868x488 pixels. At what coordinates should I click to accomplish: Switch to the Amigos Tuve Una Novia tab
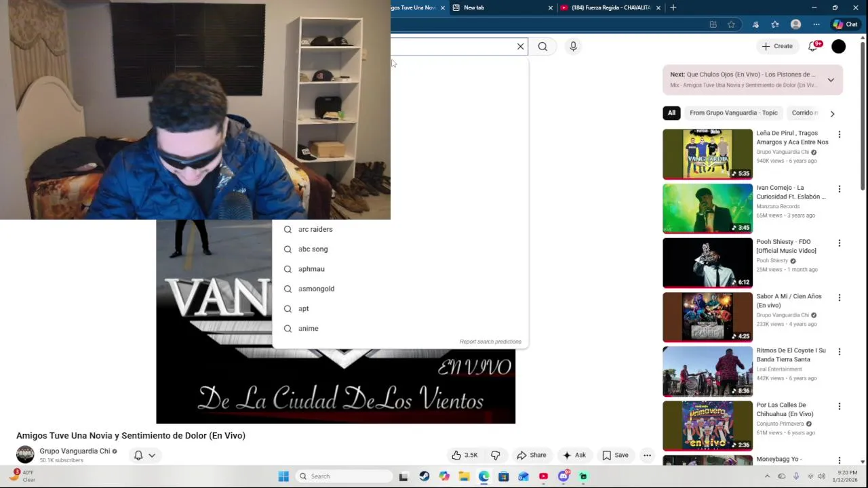413,7
